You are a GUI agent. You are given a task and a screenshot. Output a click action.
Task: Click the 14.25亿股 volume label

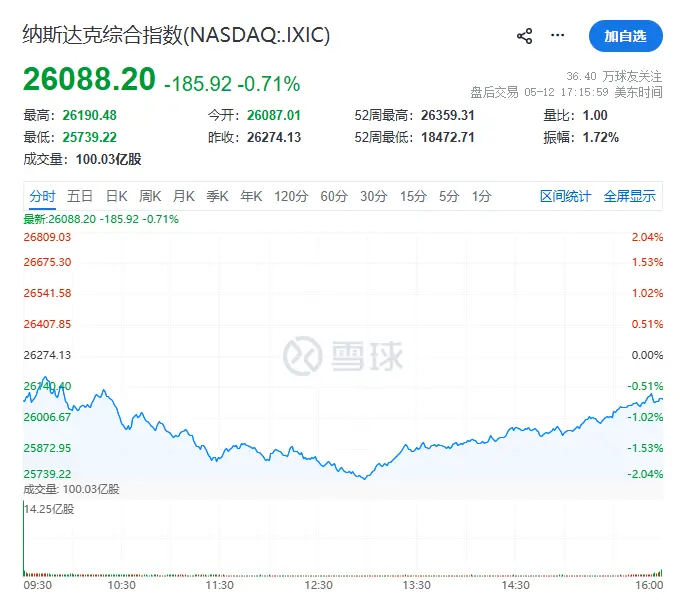49,509
